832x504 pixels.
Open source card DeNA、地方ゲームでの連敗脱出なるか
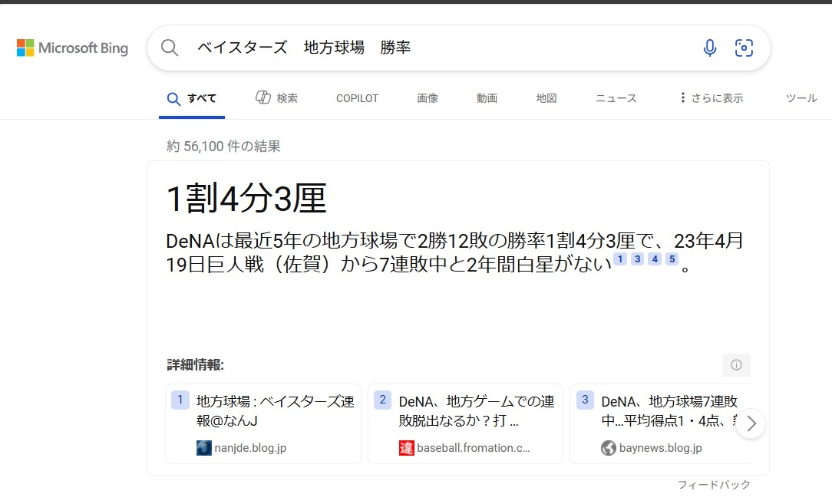click(x=465, y=424)
